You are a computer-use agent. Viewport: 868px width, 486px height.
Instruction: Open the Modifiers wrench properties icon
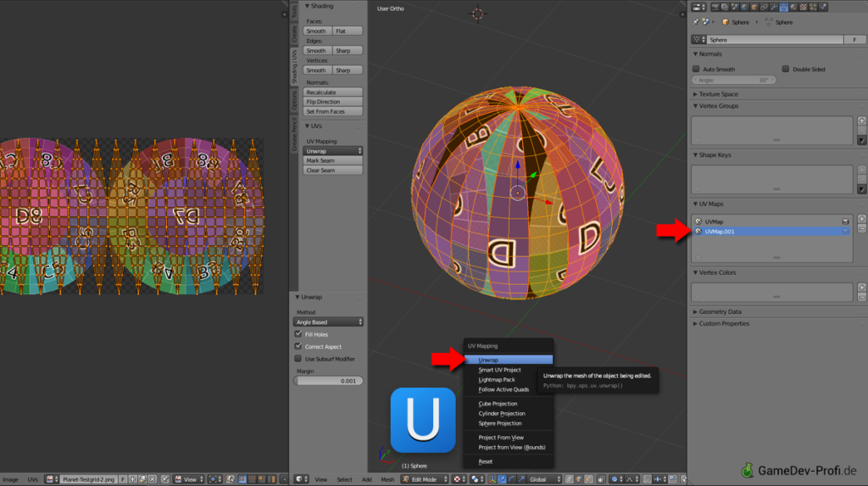(x=774, y=7)
